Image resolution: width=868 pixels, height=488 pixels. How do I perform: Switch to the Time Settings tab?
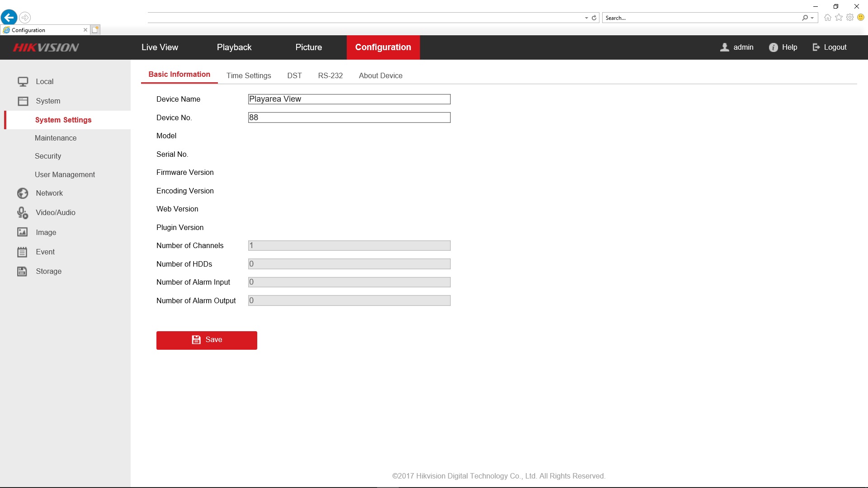tap(249, 76)
